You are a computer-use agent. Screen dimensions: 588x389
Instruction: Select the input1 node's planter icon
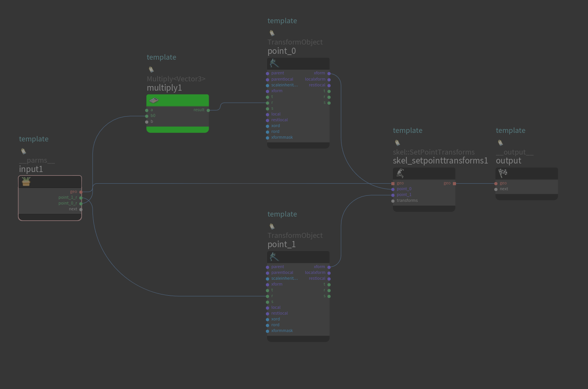pyautogui.click(x=26, y=181)
